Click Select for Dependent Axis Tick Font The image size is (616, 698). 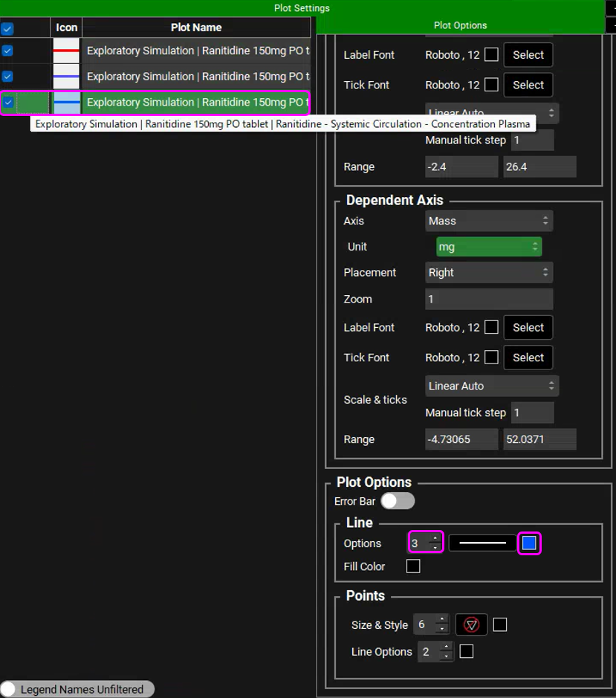528,358
